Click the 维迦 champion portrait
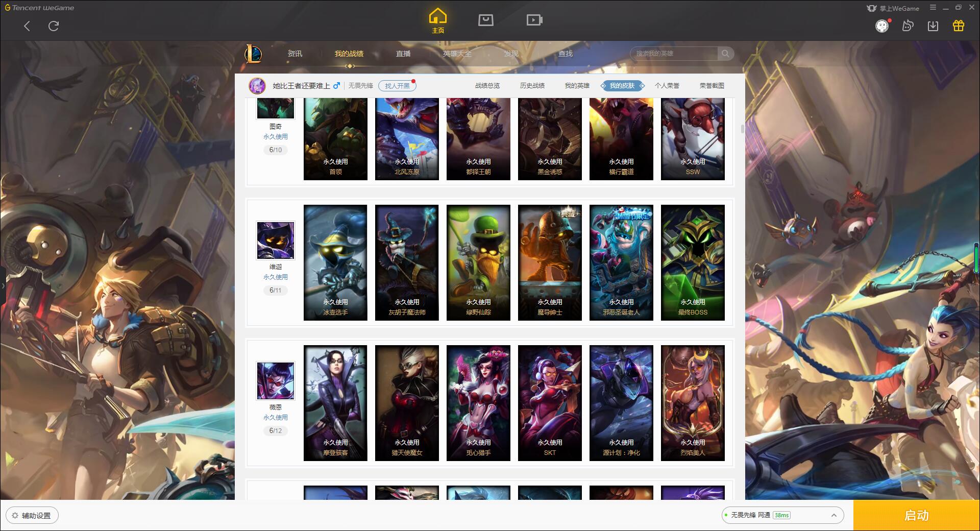The image size is (980, 531). click(x=276, y=240)
